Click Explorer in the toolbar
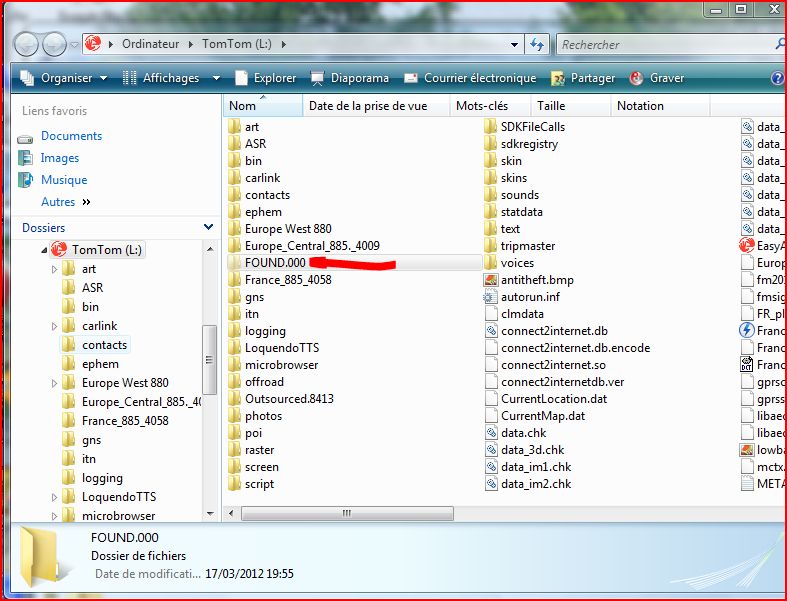This screenshot has width=787, height=601. (266, 78)
